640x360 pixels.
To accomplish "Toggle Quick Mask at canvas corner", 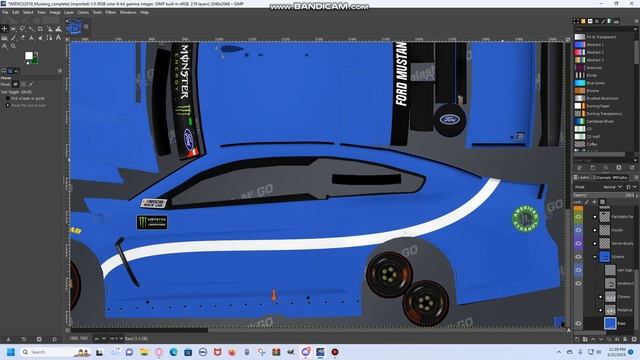I will (x=68, y=330).
